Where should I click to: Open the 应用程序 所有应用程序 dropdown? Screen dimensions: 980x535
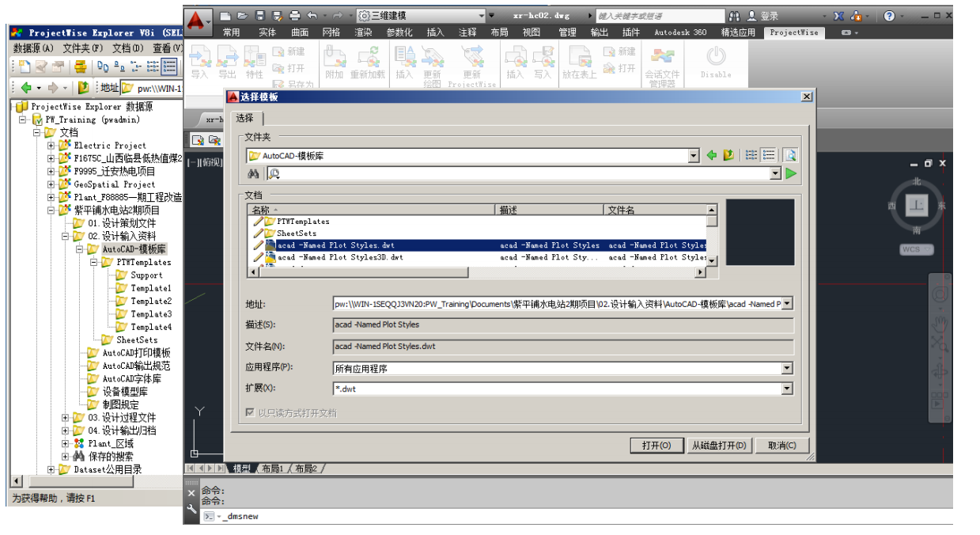[787, 368]
